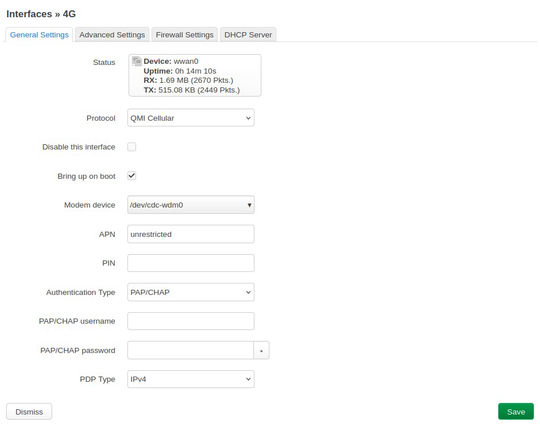Image resolution: width=540 pixels, height=426 pixels.
Task: Dismiss the interface settings dialog
Action: (x=29, y=412)
